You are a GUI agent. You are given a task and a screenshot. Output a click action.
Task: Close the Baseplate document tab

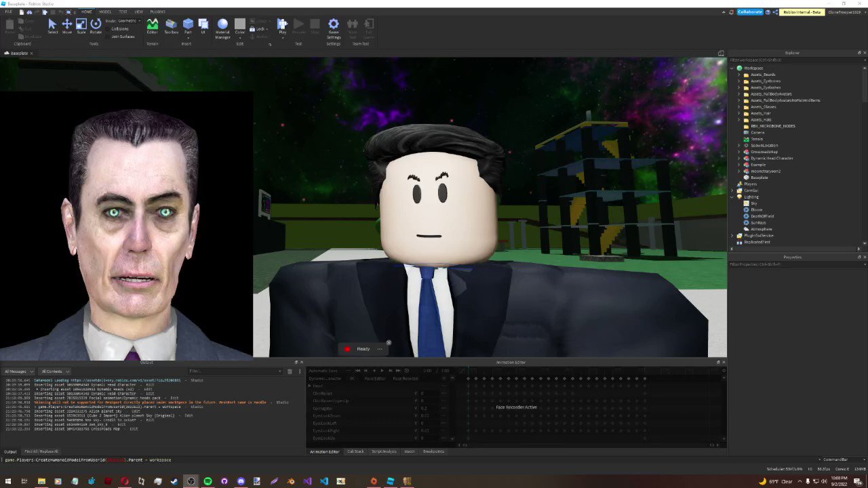point(31,53)
